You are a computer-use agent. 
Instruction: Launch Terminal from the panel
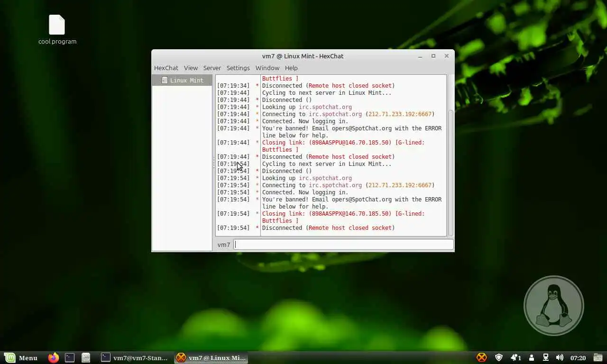point(70,358)
